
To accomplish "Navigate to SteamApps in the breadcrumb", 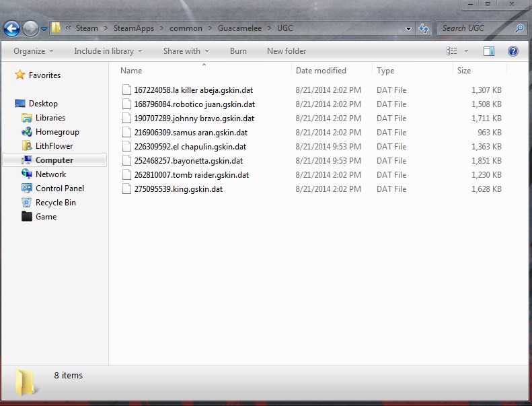I will click(x=134, y=28).
